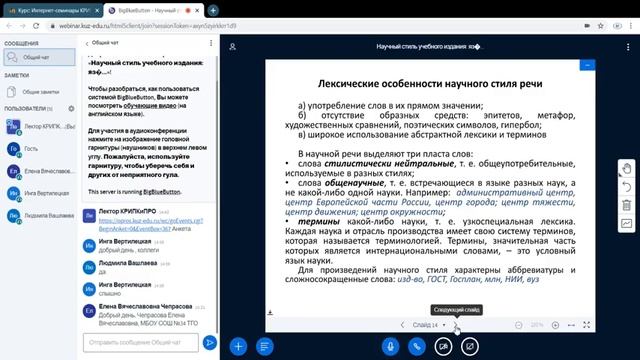Open a new browser tab

click(213, 11)
